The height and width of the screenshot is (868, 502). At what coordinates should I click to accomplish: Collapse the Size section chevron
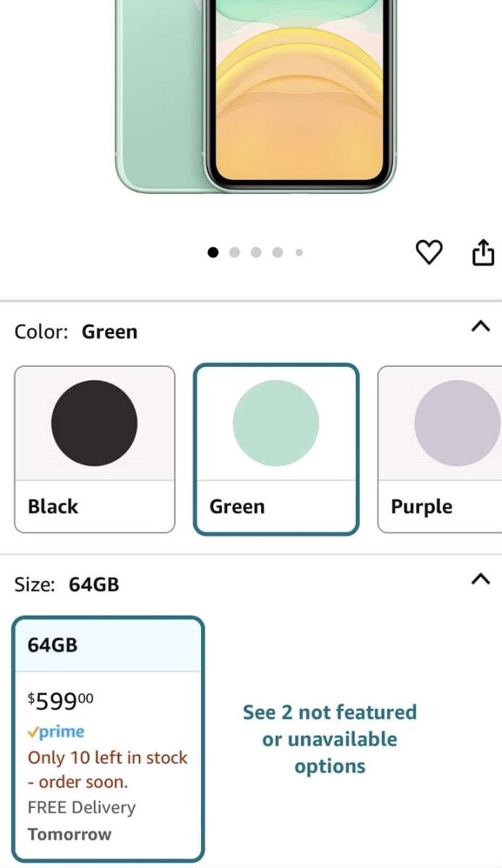480,579
